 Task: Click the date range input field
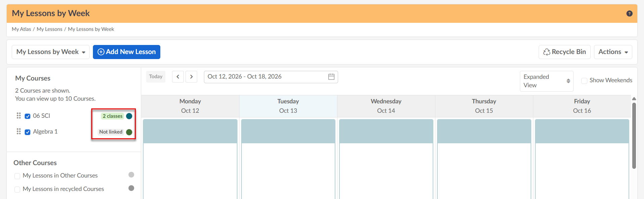[x=271, y=77]
